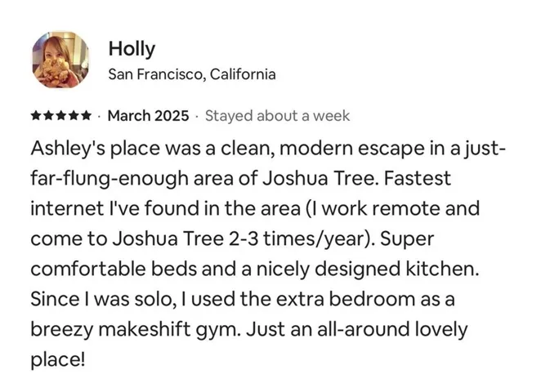541x392 pixels.
Task: Open the reviewer name Holly
Action: [x=131, y=49]
